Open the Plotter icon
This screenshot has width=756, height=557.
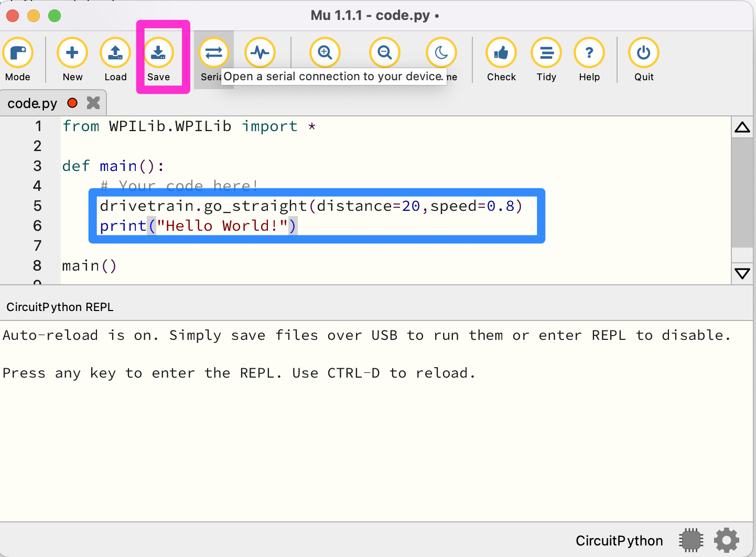(261, 52)
